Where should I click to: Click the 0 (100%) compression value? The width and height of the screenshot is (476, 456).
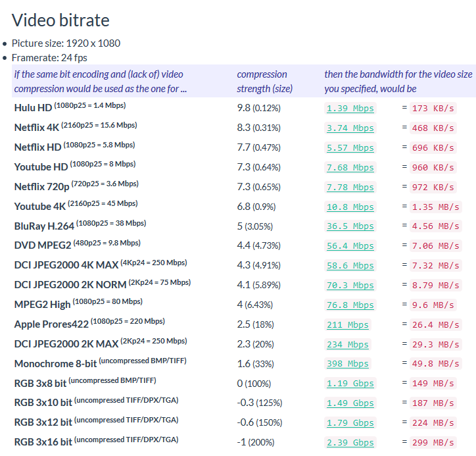(x=254, y=384)
